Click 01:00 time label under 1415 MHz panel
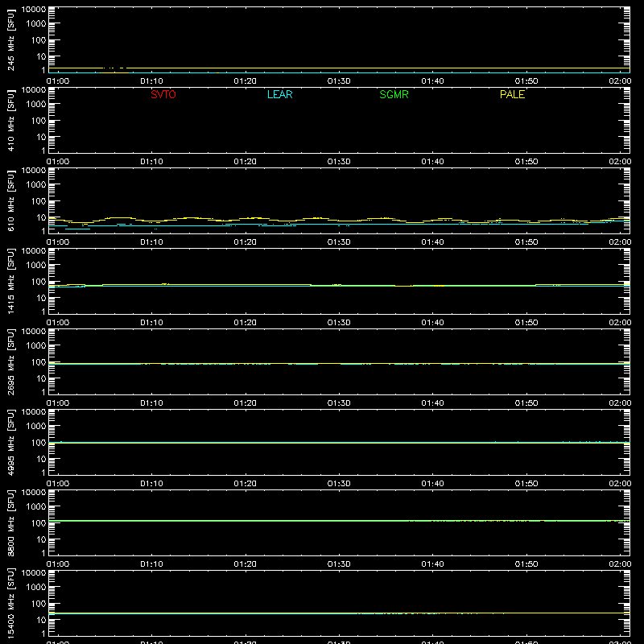 [x=58, y=323]
